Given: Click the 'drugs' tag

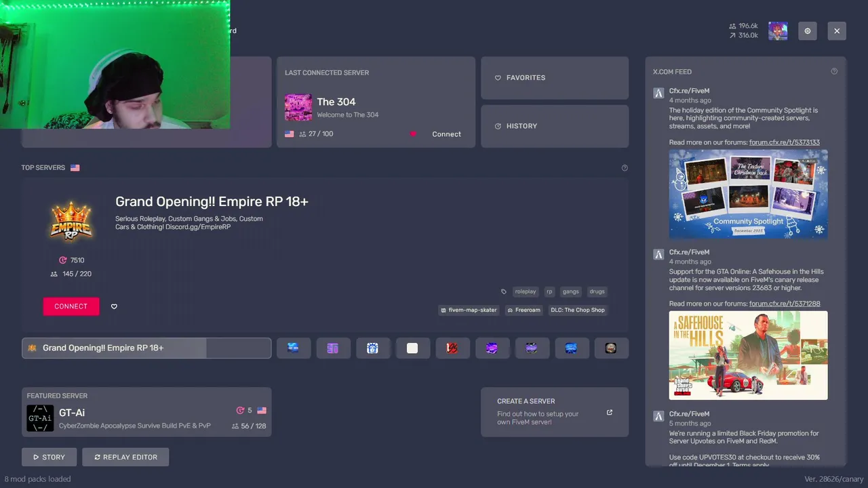Looking at the screenshot, I should [x=597, y=291].
